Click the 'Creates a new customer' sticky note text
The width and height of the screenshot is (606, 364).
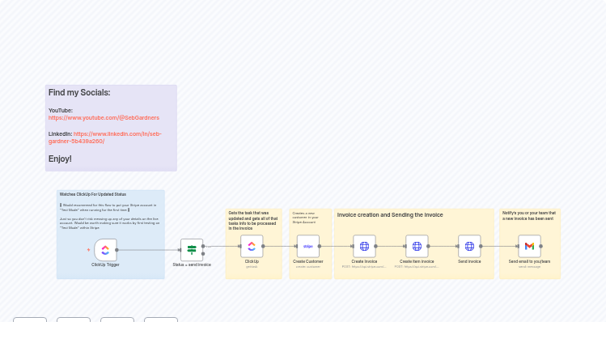[x=305, y=217]
